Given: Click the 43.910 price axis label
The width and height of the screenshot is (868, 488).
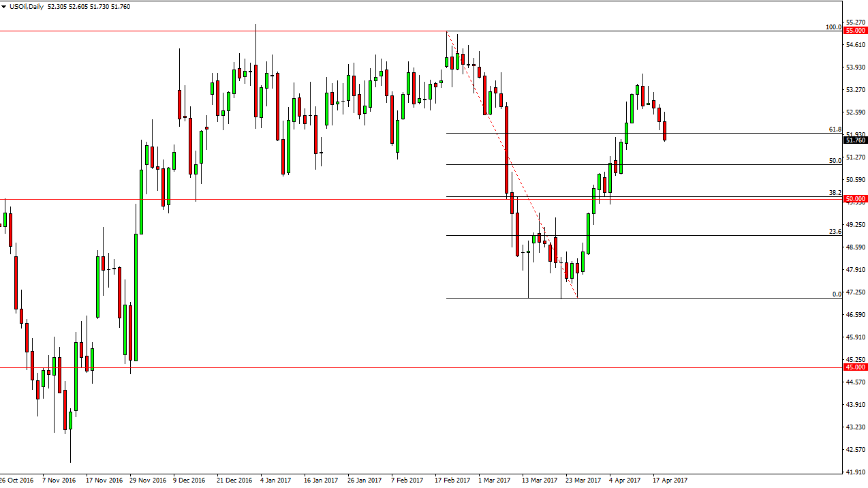Looking at the screenshot, I should 856,405.
